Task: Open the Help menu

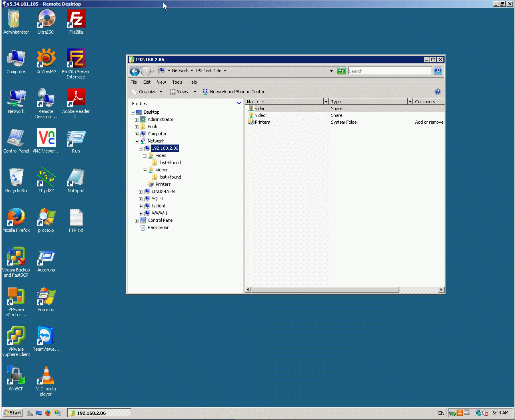Action: tap(193, 82)
